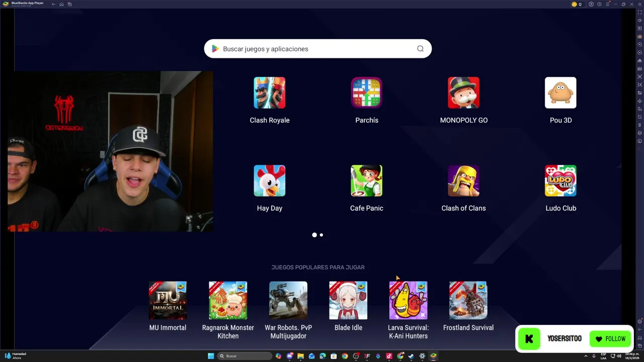The width and height of the screenshot is (644, 362).
Task: Select the MU Immortal game thumbnail
Action: 168,300
